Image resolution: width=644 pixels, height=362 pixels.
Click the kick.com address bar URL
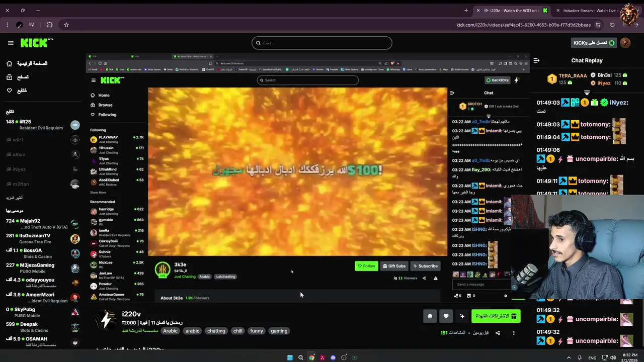[524, 25]
